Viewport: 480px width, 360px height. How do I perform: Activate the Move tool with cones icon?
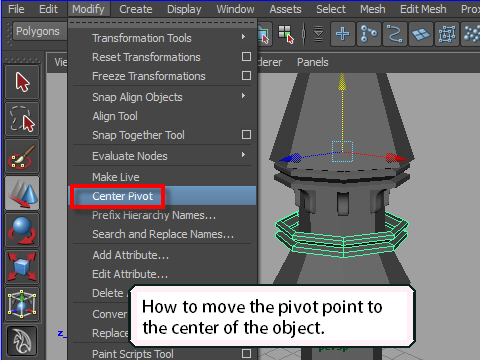tap(22, 193)
